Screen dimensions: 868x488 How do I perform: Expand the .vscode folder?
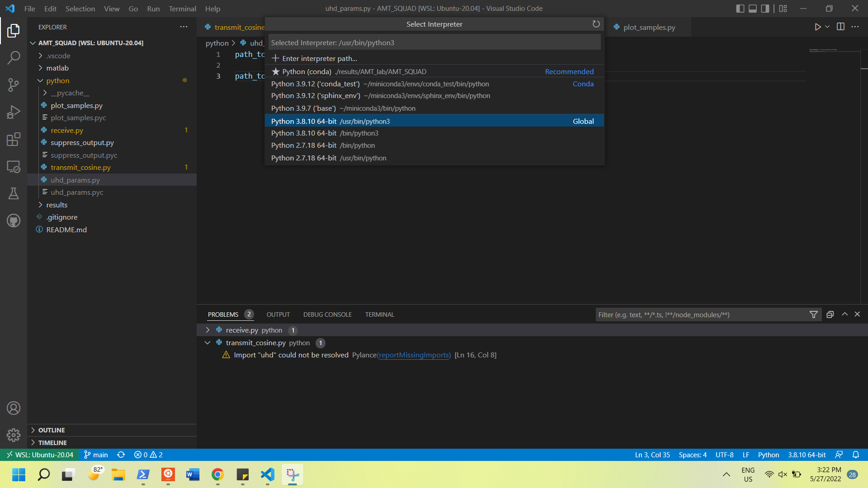pyautogui.click(x=58, y=56)
